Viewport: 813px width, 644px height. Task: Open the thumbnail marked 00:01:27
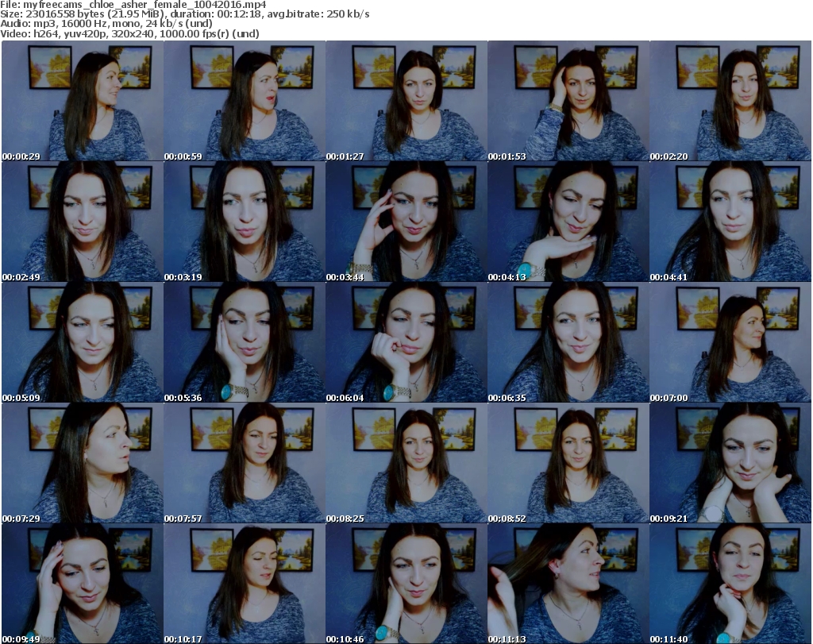click(406, 102)
